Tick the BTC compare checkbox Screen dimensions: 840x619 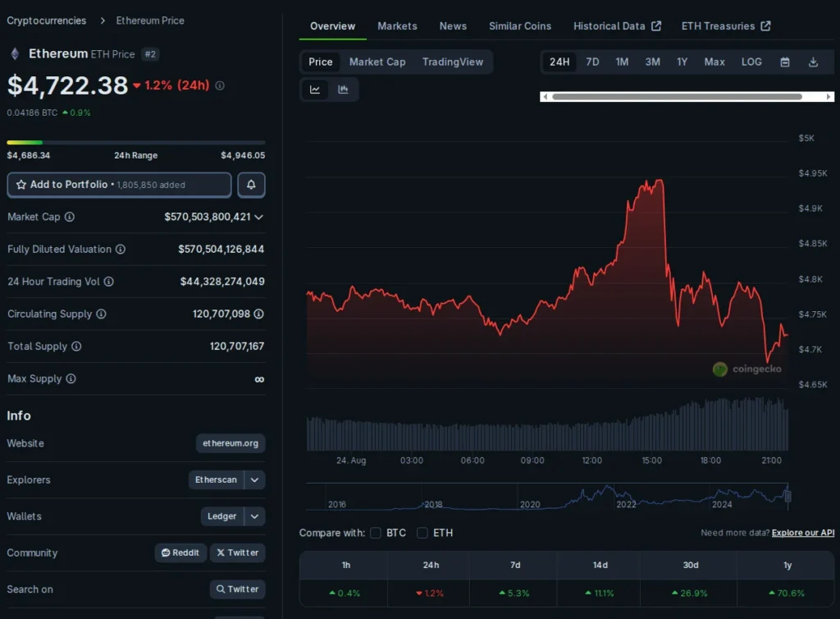pos(376,533)
